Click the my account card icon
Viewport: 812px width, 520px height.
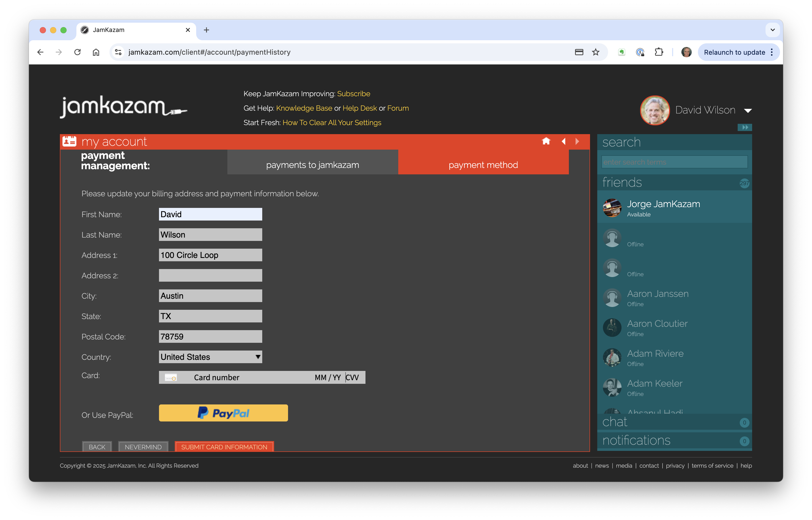pos(69,141)
